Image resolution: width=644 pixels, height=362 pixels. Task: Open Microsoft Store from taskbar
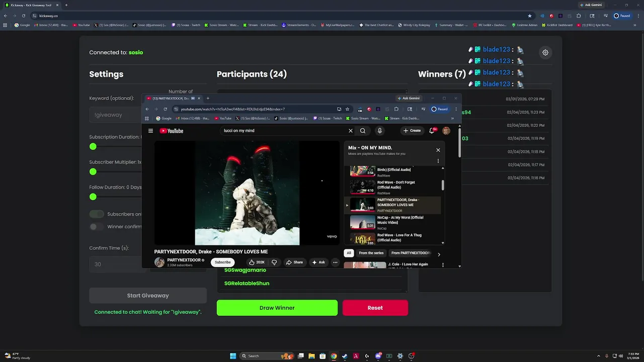coord(323,356)
